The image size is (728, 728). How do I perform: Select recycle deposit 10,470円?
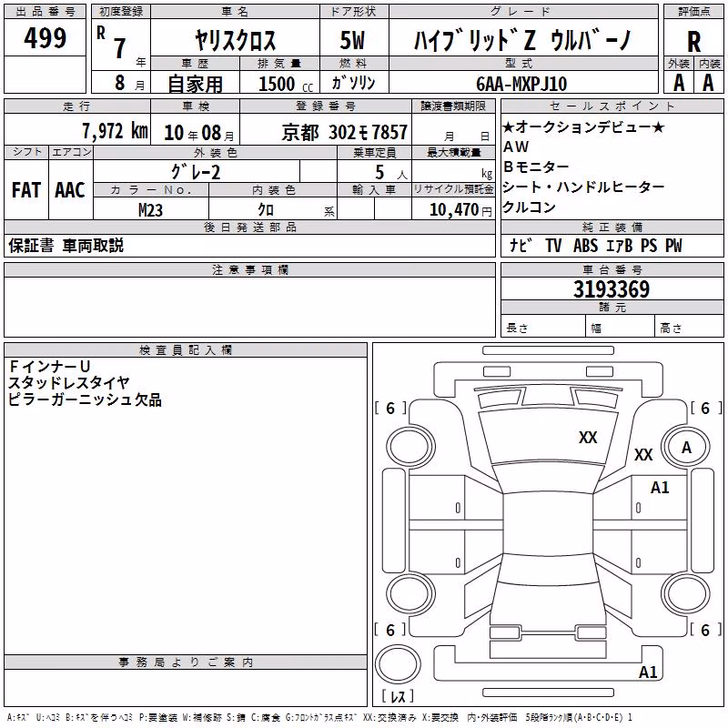tap(460, 210)
